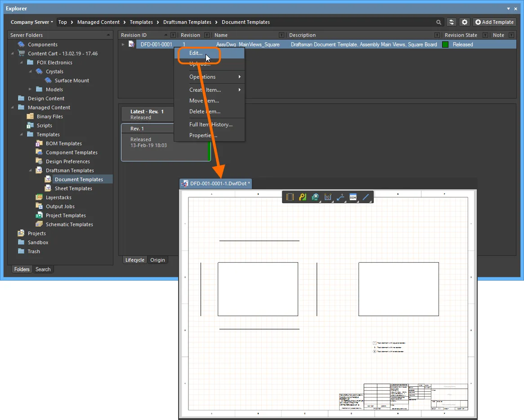Image resolution: width=524 pixels, height=420 pixels.
Task: Toggle the filter icon on Name column
Action: point(282,35)
